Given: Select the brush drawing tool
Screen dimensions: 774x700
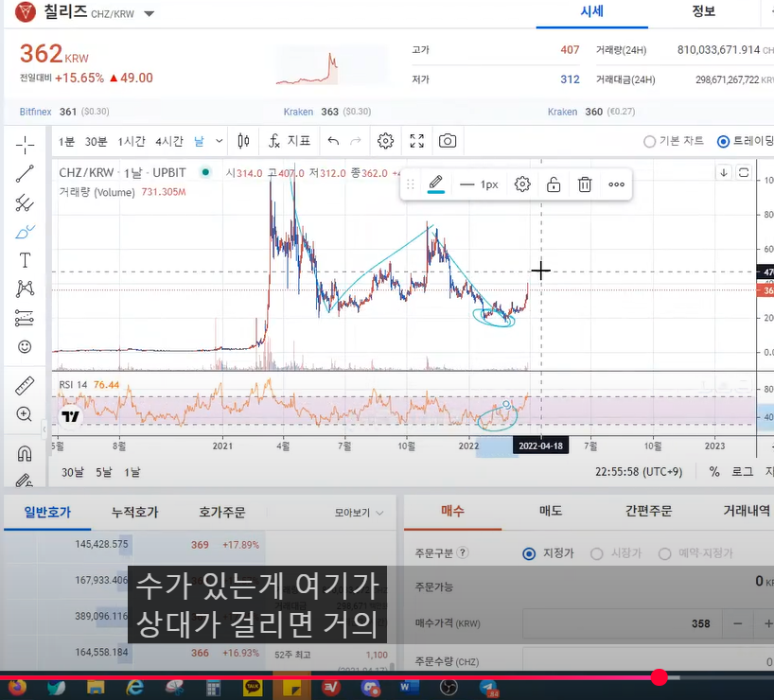Looking at the screenshot, I should tap(25, 231).
